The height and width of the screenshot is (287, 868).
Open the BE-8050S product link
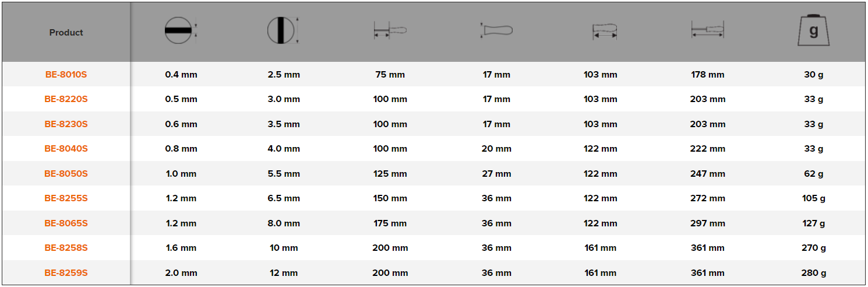coord(66,174)
